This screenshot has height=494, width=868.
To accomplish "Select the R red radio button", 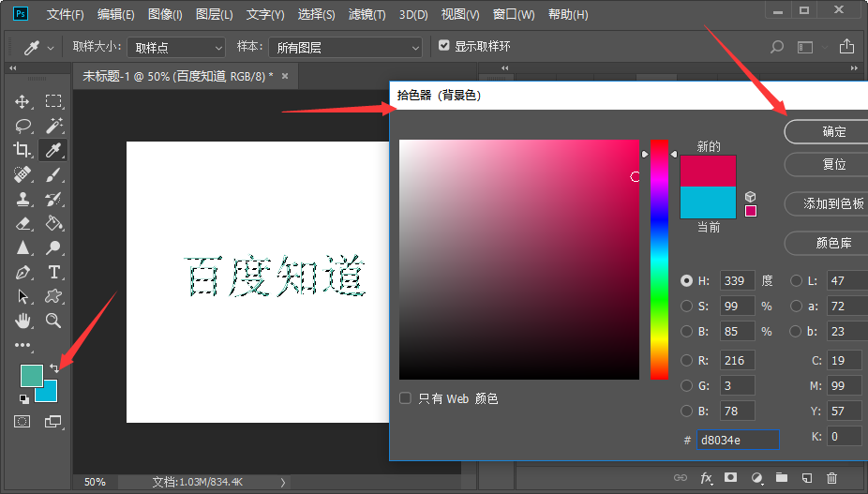I will pos(686,360).
